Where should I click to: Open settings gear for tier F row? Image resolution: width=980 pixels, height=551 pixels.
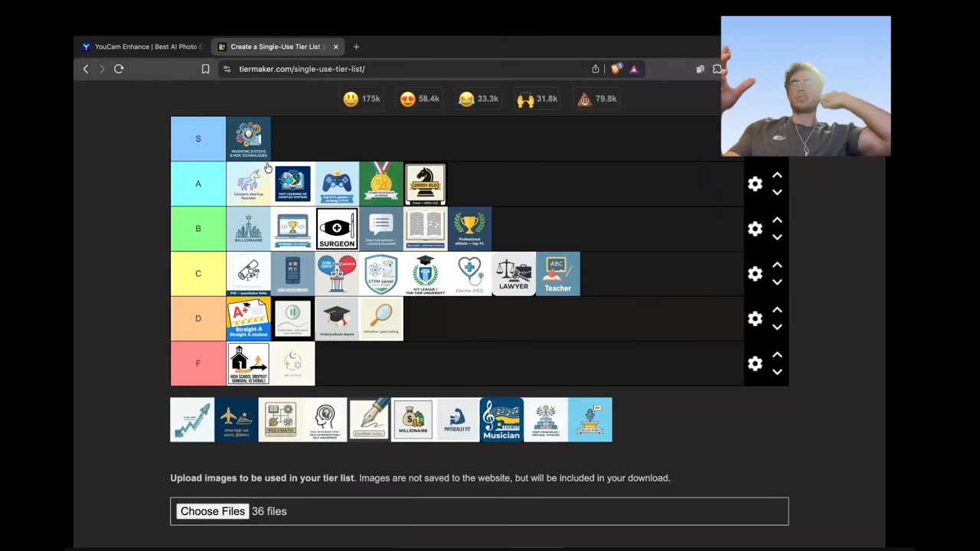[x=755, y=364]
